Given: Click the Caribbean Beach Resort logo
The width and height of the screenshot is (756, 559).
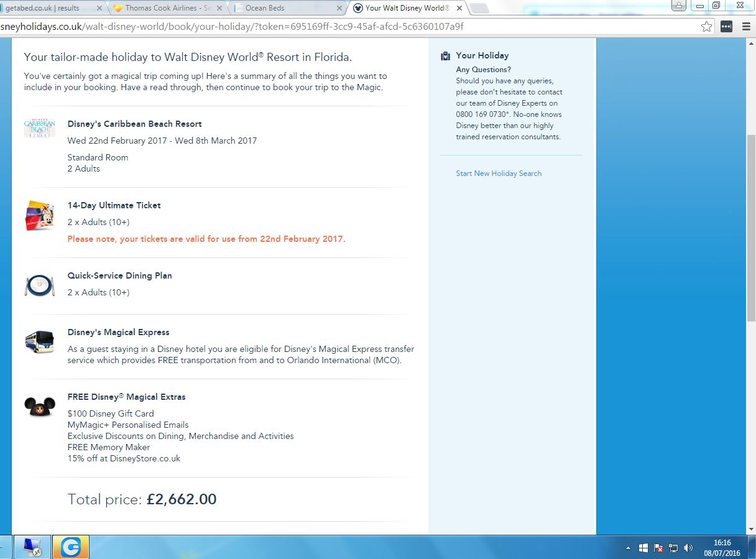Looking at the screenshot, I should click(x=40, y=129).
